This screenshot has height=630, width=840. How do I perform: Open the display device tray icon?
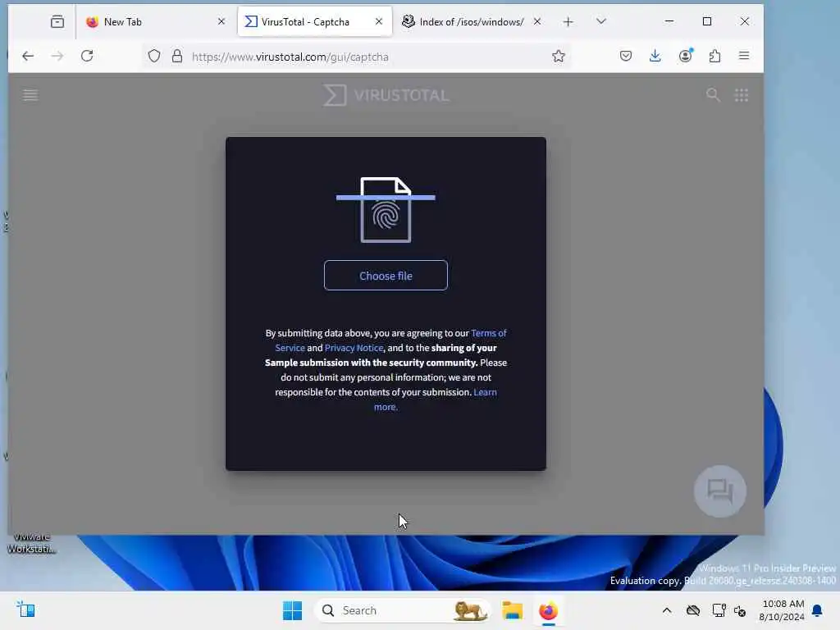(x=719, y=610)
